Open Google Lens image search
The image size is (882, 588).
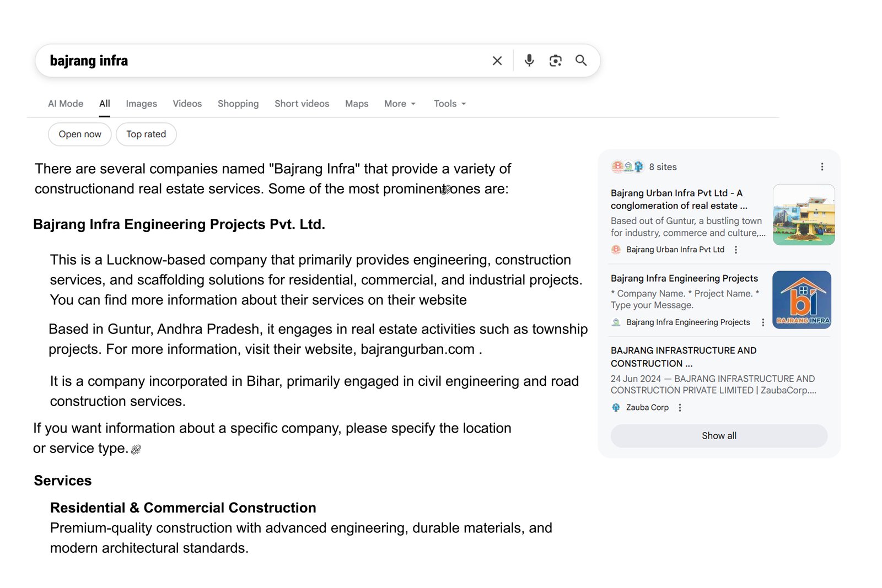pos(555,61)
